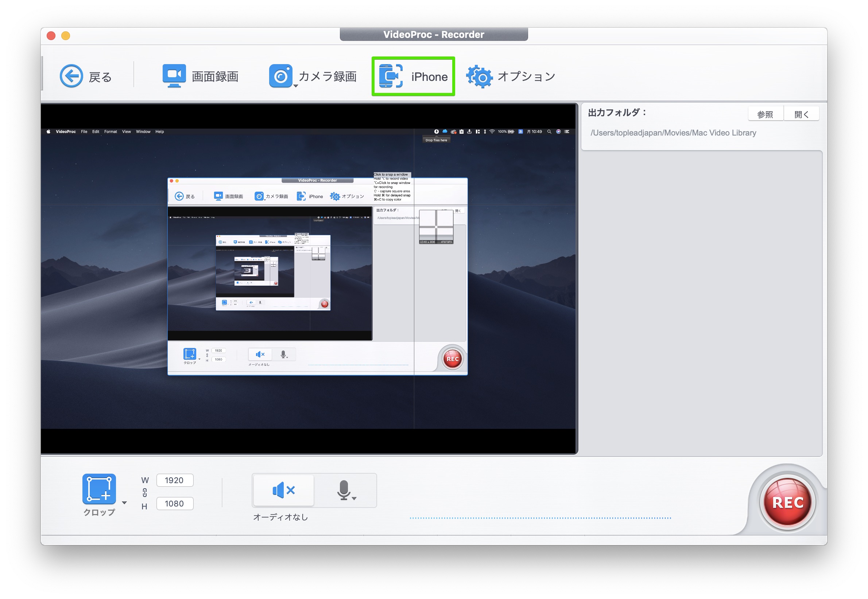Toggle the system audio speaker mute button
This screenshot has width=868, height=599.
tap(284, 490)
